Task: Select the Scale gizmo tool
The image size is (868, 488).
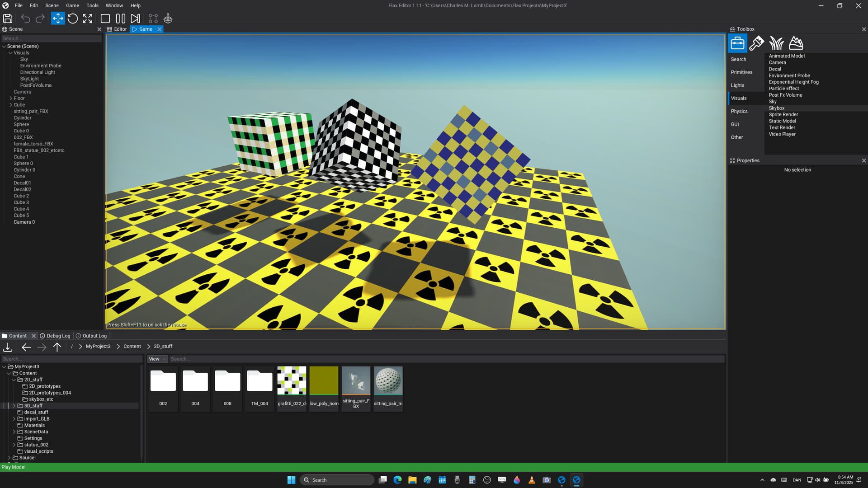Action: point(87,19)
